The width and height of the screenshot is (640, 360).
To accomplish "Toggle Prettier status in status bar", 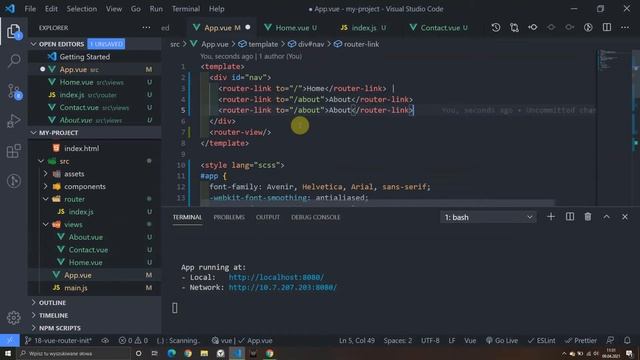I will click(x=581, y=340).
